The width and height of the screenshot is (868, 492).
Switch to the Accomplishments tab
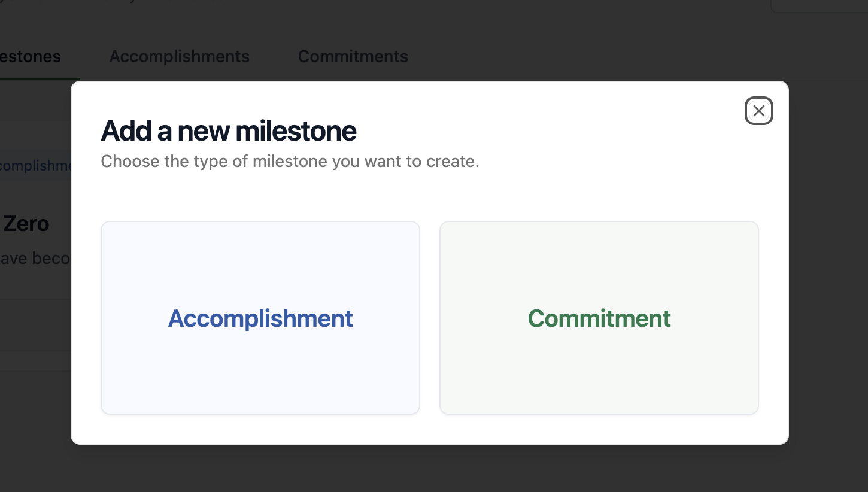pyautogui.click(x=179, y=56)
